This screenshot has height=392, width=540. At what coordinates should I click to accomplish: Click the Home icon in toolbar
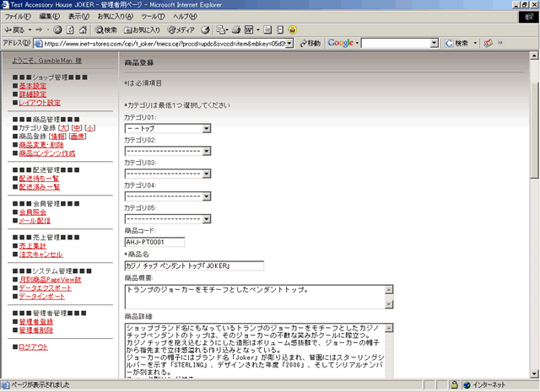(x=82, y=30)
